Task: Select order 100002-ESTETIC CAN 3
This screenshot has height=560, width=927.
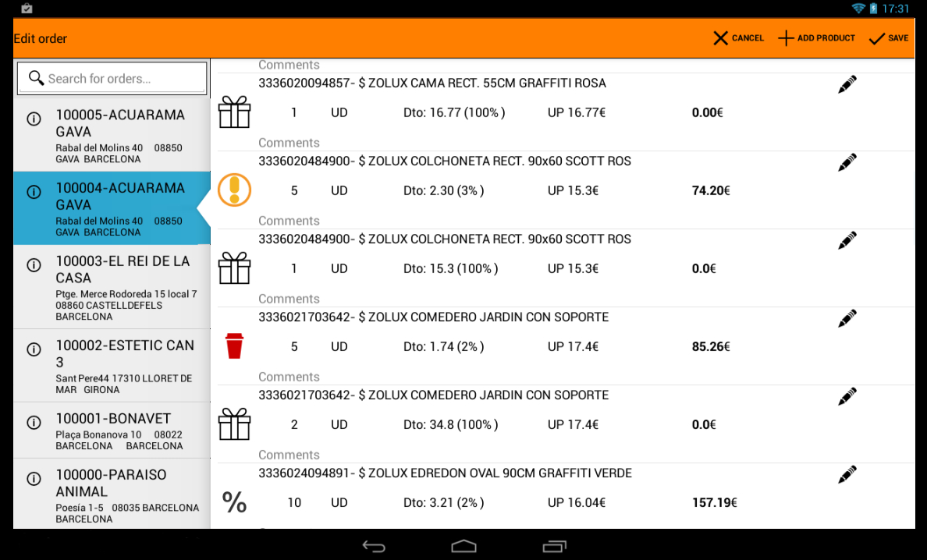Action: [x=112, y=366]
